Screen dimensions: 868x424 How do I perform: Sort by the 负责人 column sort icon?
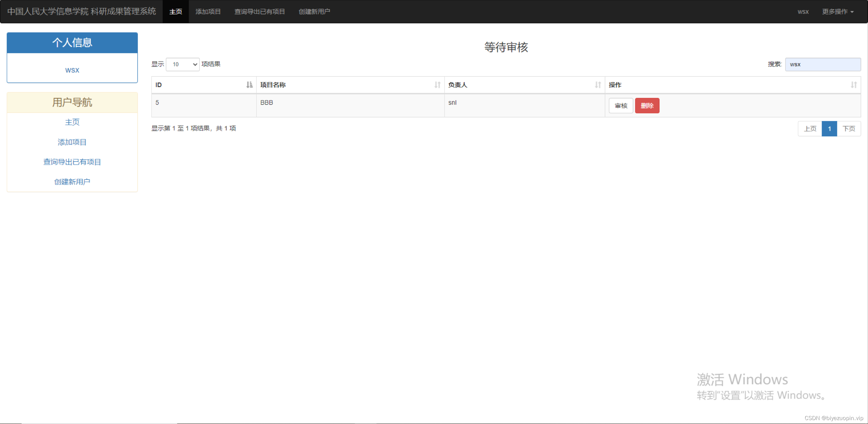pyautogui.click(x=598, y=85)
